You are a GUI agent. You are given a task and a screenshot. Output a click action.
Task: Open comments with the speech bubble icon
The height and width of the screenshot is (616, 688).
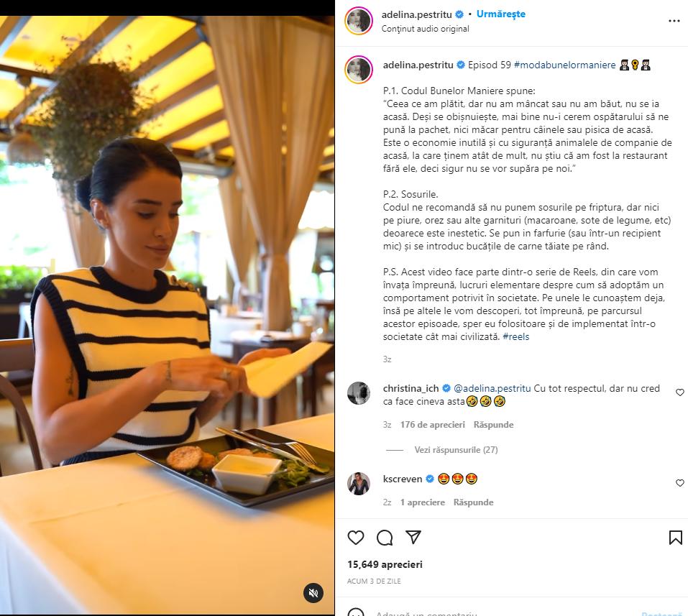(x=385, y=538)
